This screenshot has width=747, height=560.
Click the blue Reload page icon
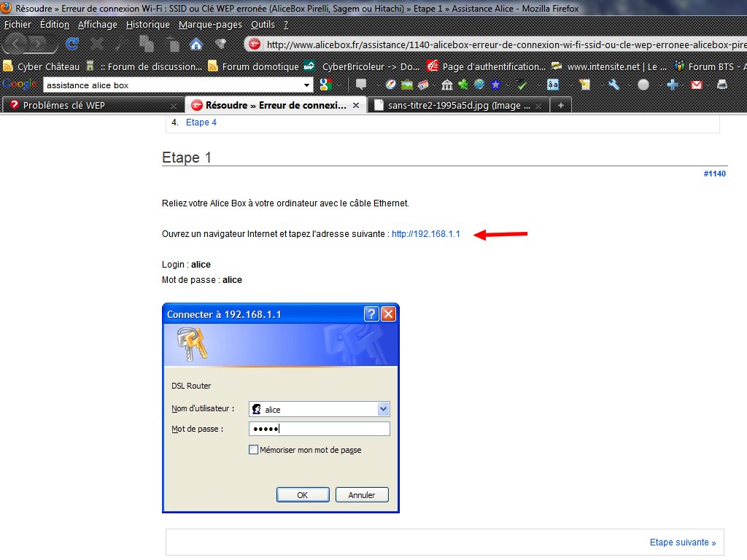click(x=72, y=44)
